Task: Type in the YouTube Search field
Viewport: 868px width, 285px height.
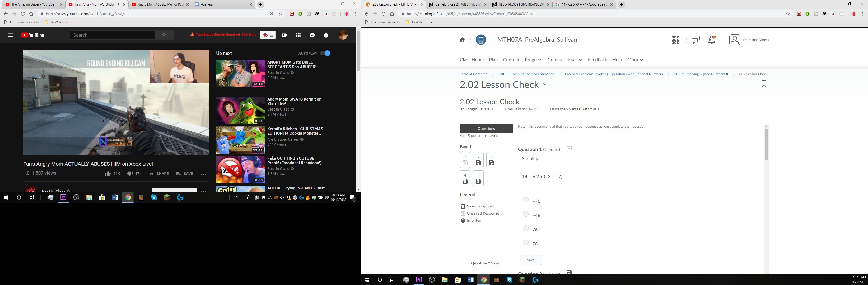Action: (x=112, y=35)
